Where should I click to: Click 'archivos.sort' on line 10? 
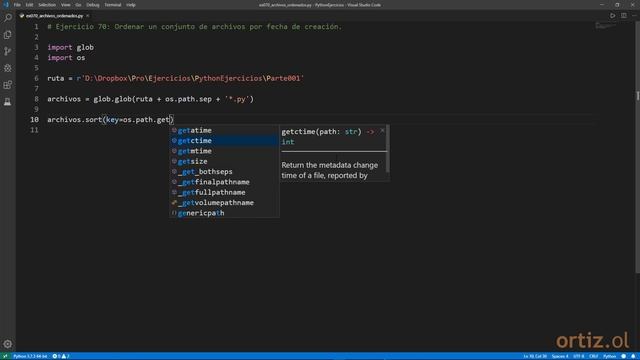[x=75, y=120]
